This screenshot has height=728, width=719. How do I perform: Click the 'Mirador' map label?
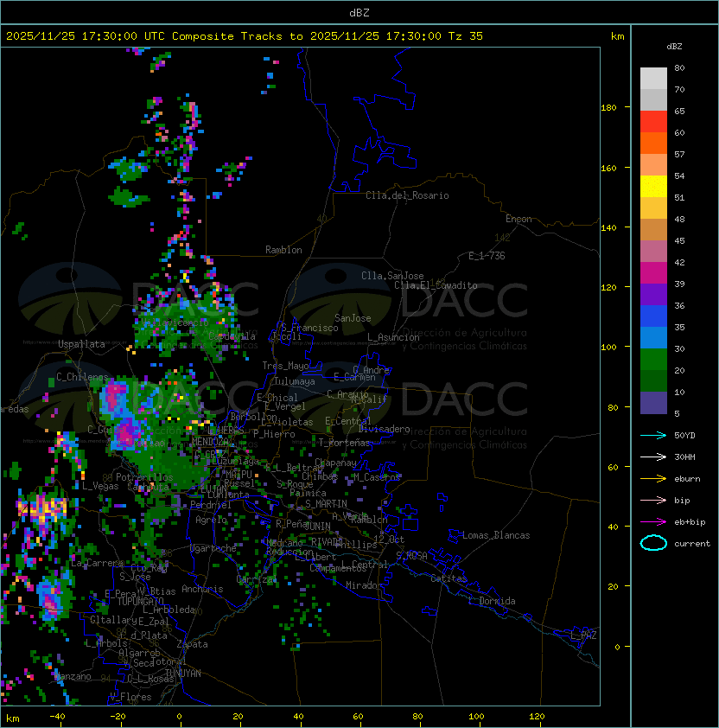pyautogui.click(x=364, y=585)
